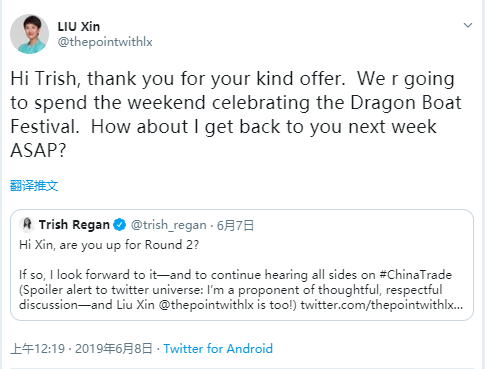
Task: Click the 6月7日 quoted tweet date
Action: click(x=235, y=226)
